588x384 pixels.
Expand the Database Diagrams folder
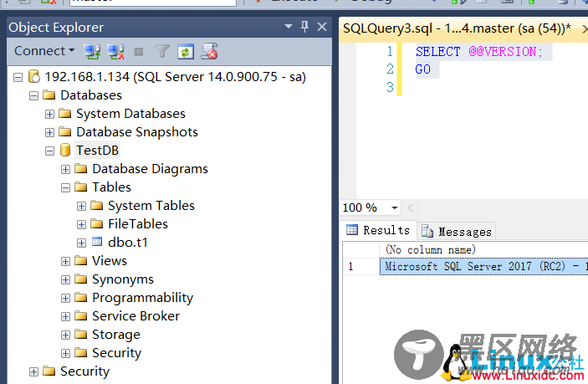65,169
